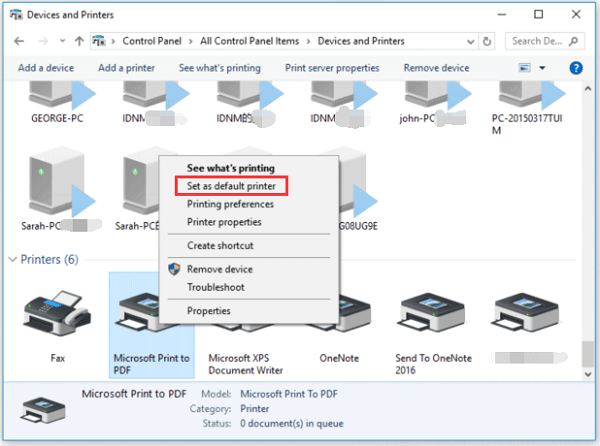Screen dimensions: 600x446
Task: Click the refresh button in address bar
Action: [487, 41]
